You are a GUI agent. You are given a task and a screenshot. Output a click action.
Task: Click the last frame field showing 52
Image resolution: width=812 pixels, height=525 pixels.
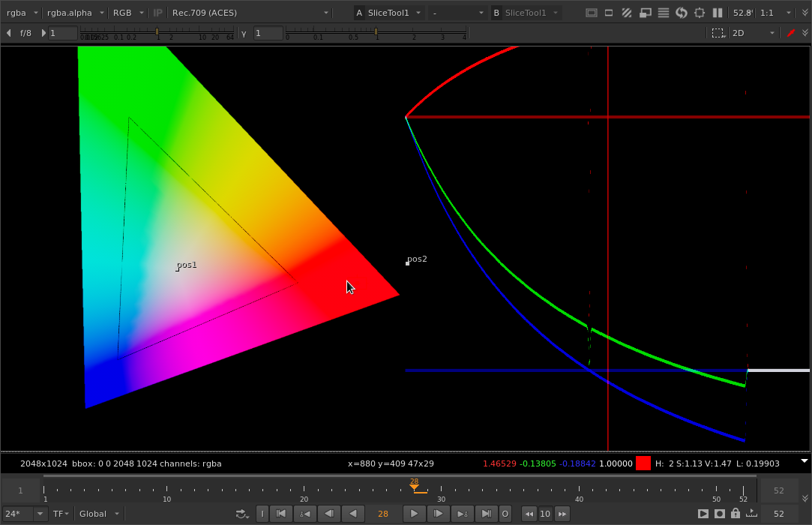[x=779, y=490]
